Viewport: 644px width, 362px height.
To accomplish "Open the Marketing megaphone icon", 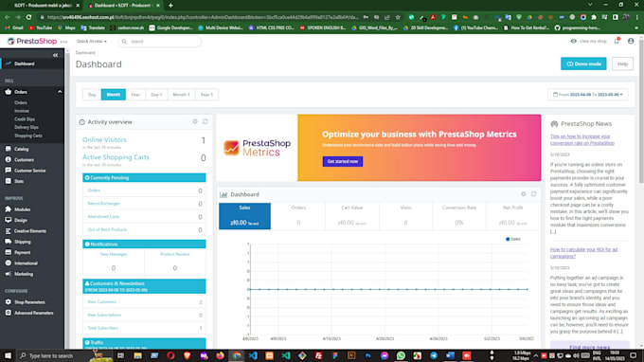I will tap(9, 274).
